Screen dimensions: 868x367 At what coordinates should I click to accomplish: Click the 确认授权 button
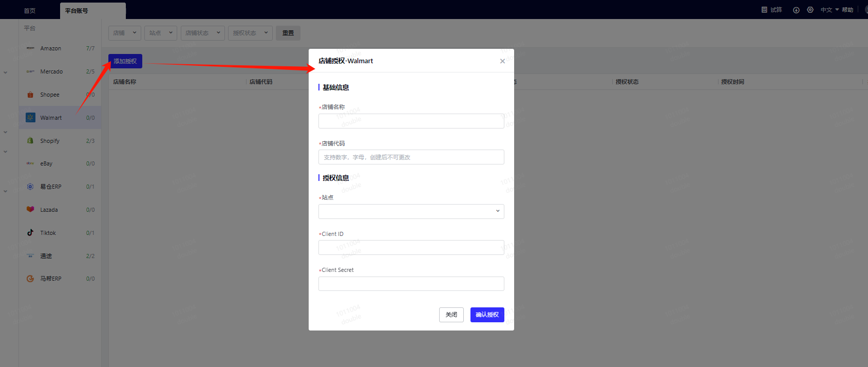(x=487, y=315)
